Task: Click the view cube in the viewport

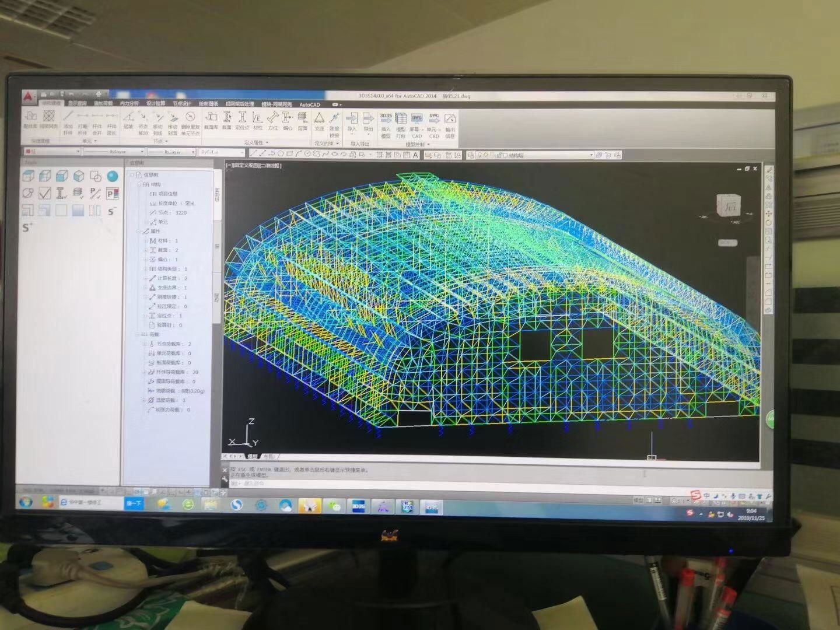Action: 728,205
